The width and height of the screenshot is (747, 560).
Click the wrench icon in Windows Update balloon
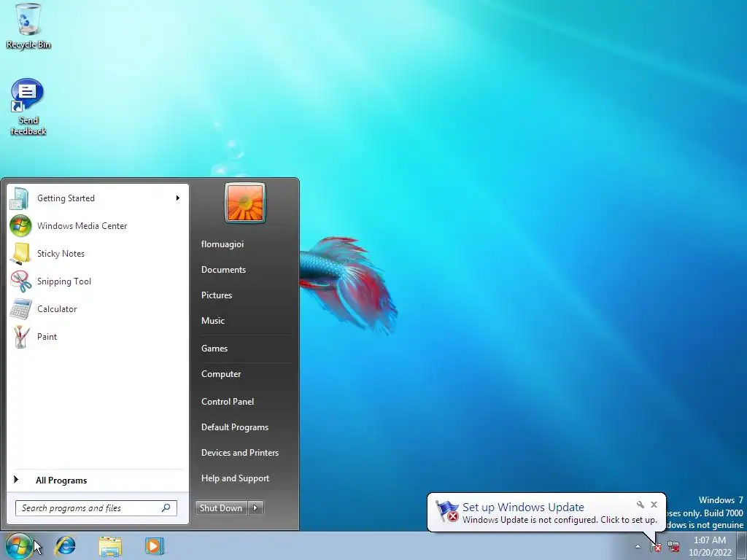[x=640, y=505]
